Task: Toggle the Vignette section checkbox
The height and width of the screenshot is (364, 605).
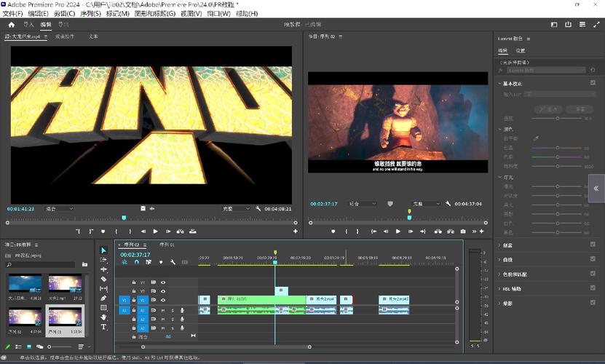Action: click(x=593, y=303)
